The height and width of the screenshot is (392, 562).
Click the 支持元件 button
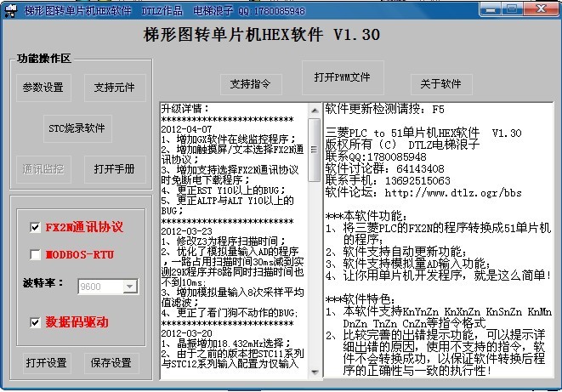coord(115,88)
